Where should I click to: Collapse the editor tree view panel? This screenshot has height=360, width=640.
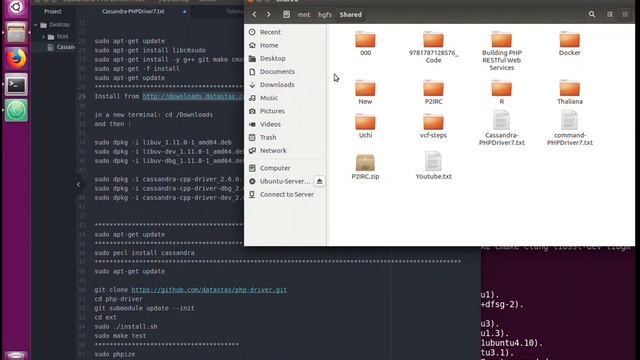pyautogui.click(x=78, y=184)
